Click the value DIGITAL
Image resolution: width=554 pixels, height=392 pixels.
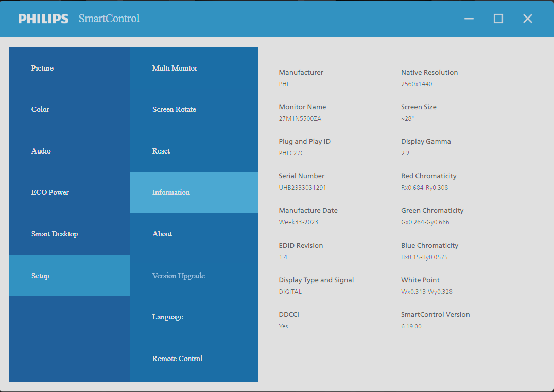pos(290,292)
